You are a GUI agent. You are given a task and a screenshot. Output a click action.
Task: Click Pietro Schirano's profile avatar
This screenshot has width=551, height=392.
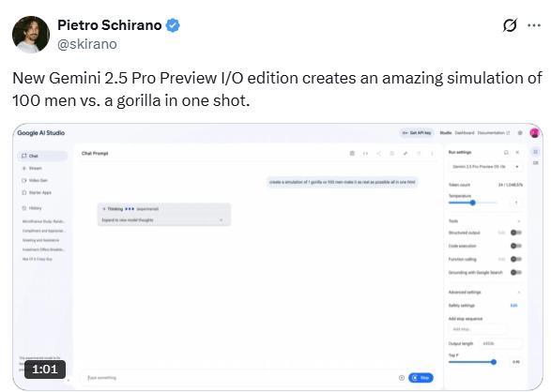tap(31, 35)
